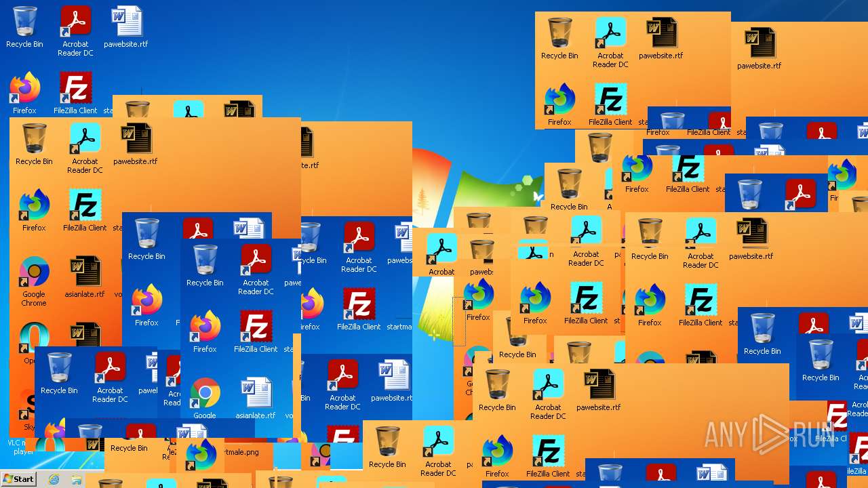Select the Firefox icon directly under the top-left Recycle Bin
Image resolution: width=868 pixels, height=488 pixels.
click(24, 94)
